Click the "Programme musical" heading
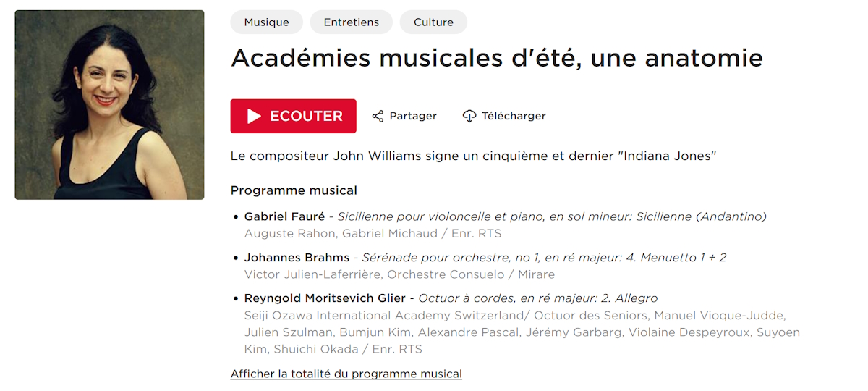This screenshot has height=391, width=868. (294, 190)
